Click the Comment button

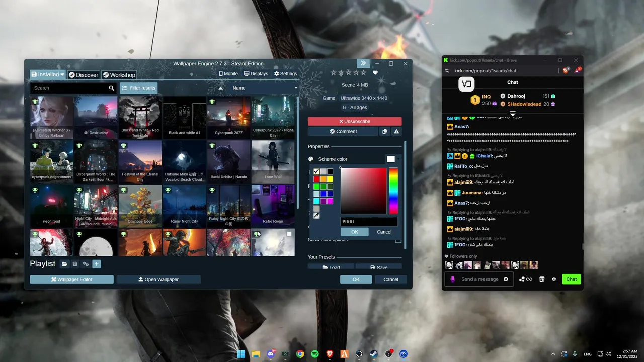pyautogui.click(x=343, y=131)
